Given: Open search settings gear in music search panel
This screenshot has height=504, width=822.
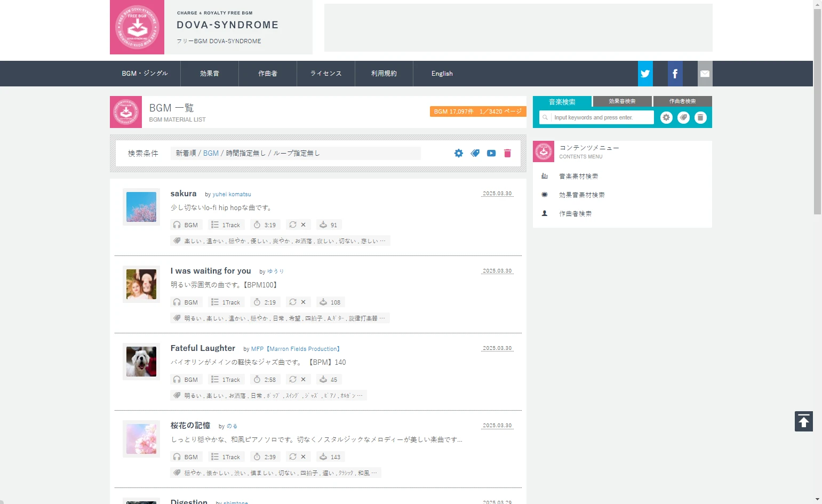Looking at the screenshot, I should [666, 117].
